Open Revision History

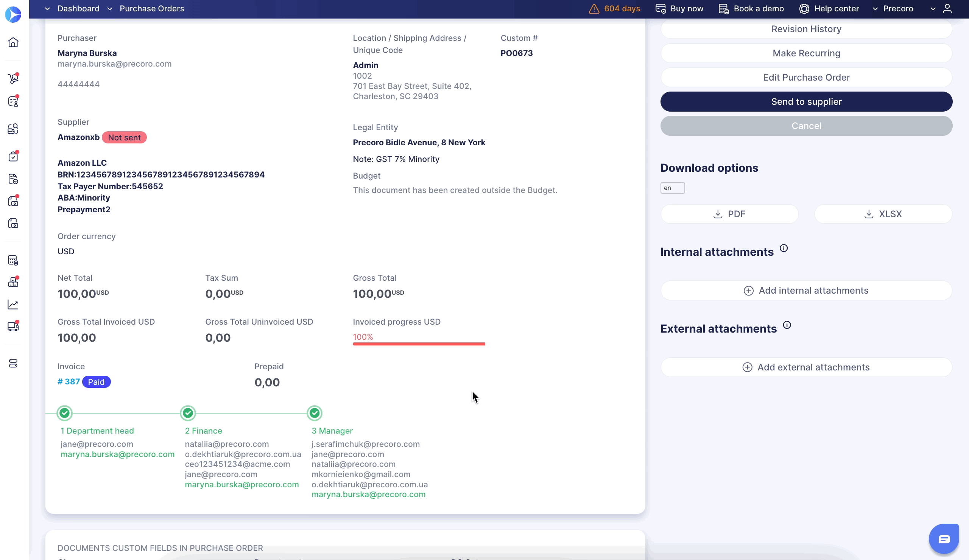click(x=806, y=29)
